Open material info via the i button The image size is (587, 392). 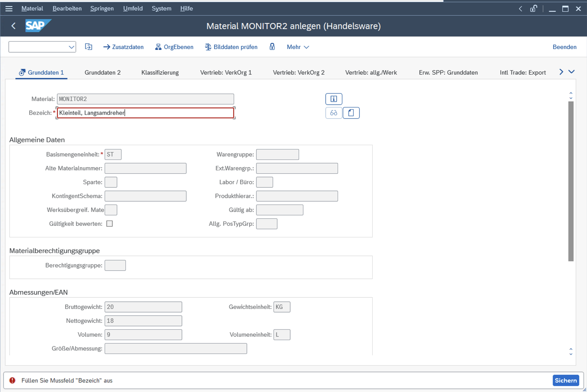[334, 99]
